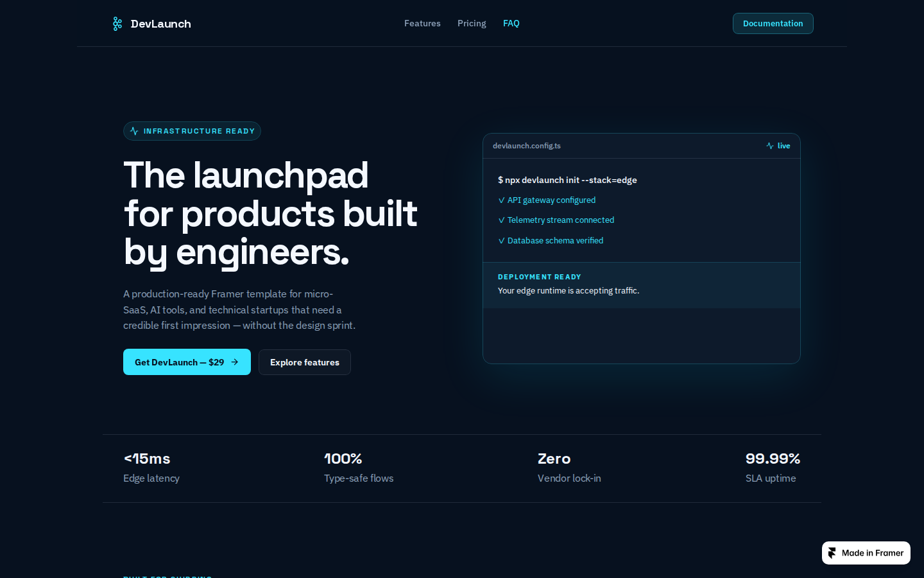Click the DevLaunch brand name
Image resolution: width=924 pixels, height=578 pixels.
160,24
